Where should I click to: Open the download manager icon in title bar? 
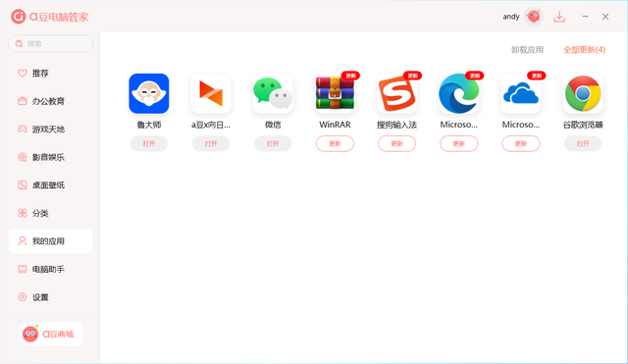point(559,17)
